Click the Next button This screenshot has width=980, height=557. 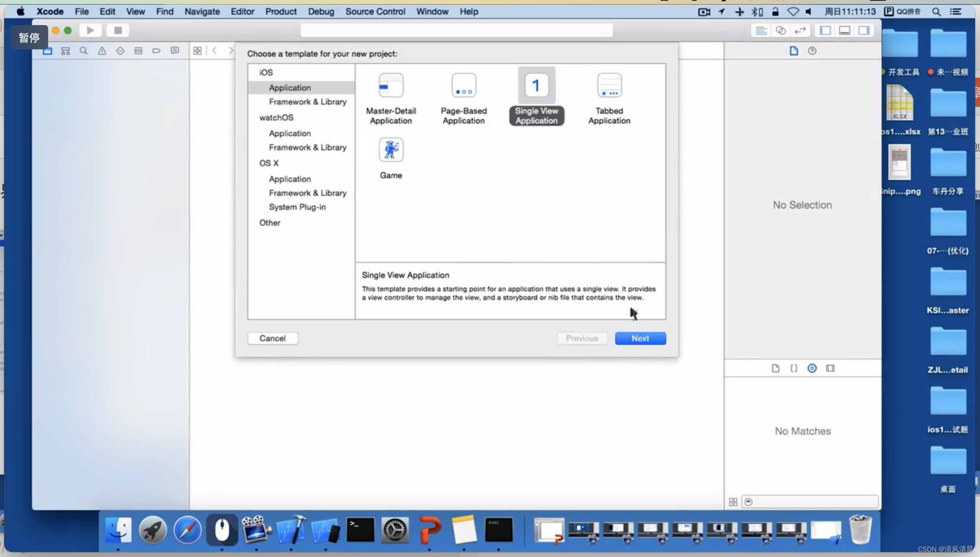pos(640,338)
